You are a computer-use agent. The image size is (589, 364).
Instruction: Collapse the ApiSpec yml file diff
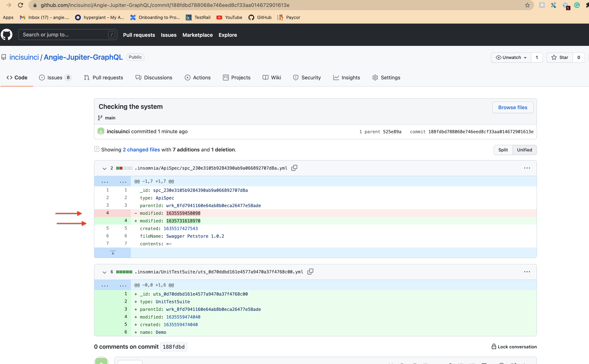tap(104, 169)
